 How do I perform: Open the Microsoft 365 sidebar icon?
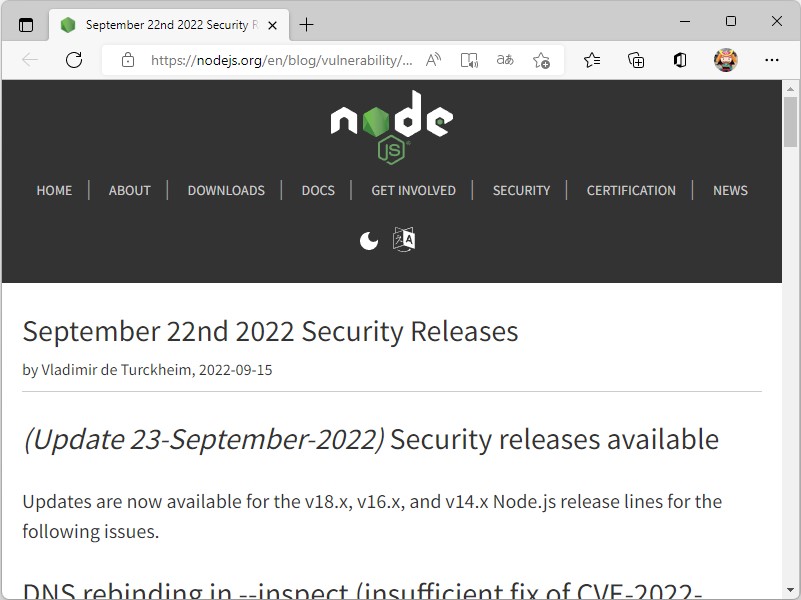coord(680,60)
